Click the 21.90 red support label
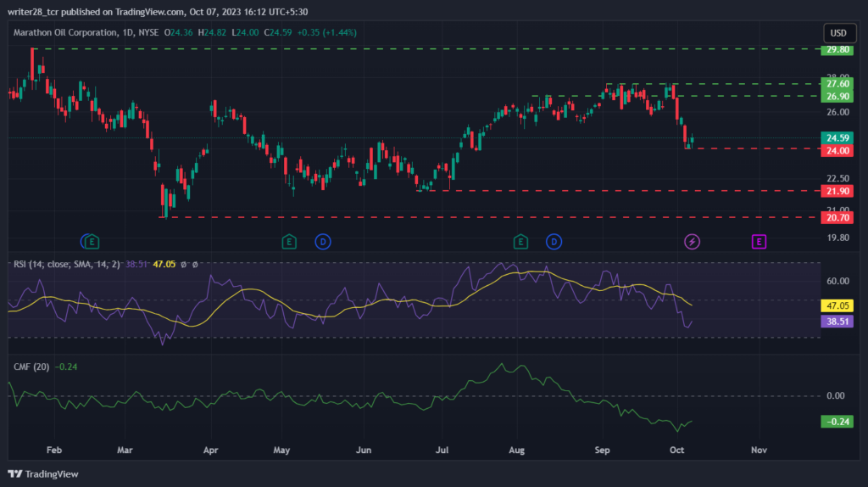 click(x=837, y=191)
